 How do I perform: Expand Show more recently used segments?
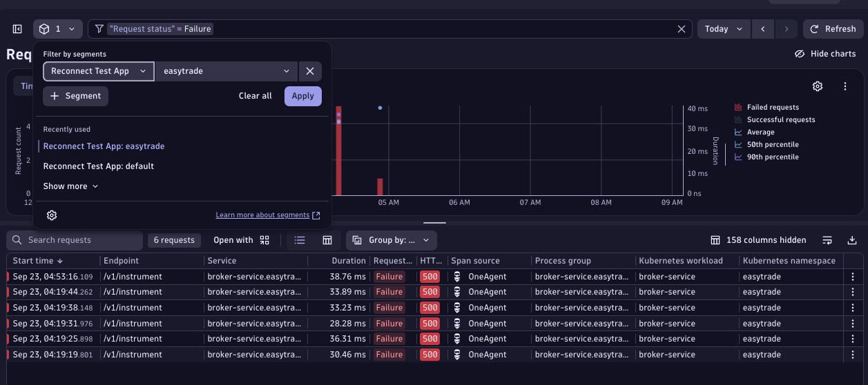(70, 186)
